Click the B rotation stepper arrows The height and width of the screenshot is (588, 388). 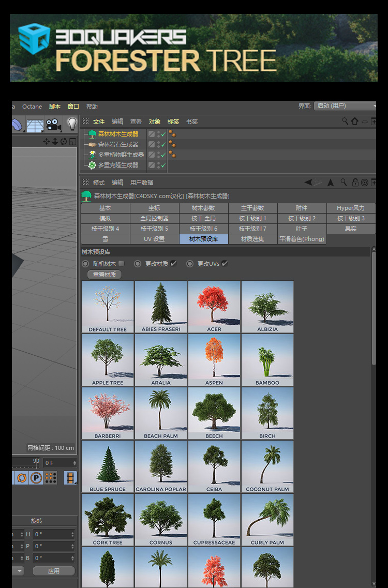[72, 558]
